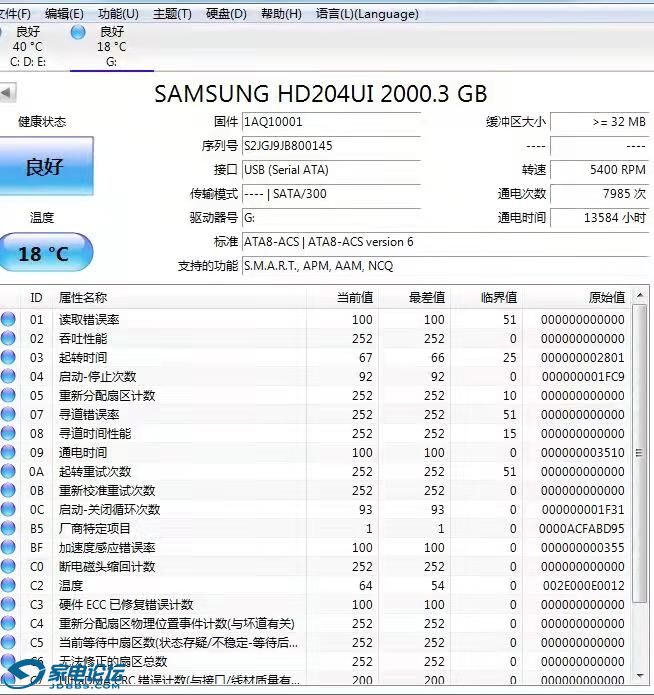
Task: Click the 属性名称 column header
Action: pos(179,297)
